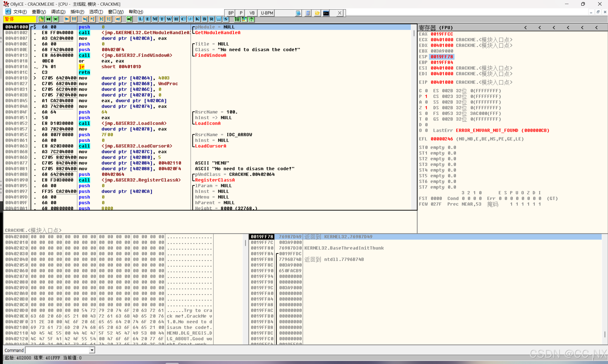Click the Restart program (rewind) icon
Image resolution: width=608 pixels, height=364 pixels.
pos(48,19)
